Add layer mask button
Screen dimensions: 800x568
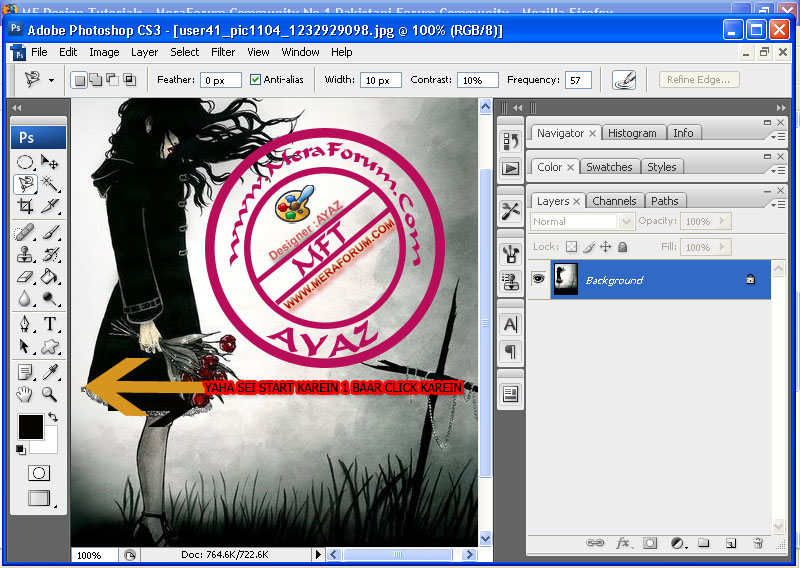pyautogui.click(x=650, y=543)
